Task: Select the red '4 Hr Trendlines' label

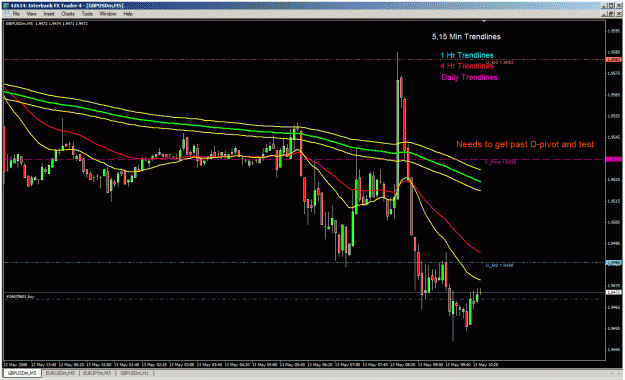Action: pos(467,66)
